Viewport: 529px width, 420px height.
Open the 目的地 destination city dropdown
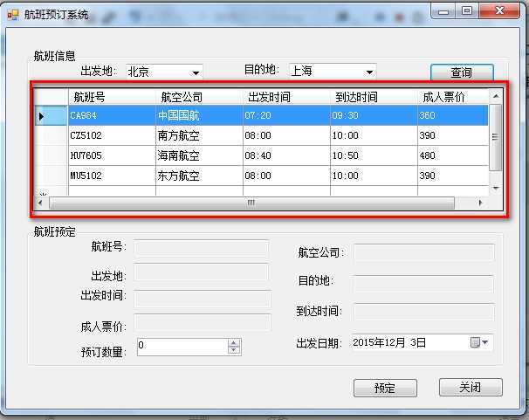pos(370,72)
